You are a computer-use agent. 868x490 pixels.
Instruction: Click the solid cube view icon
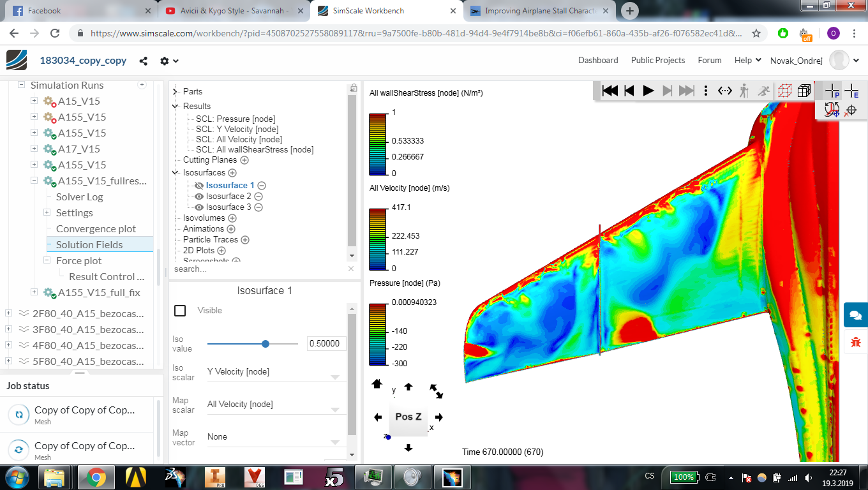(804, 91)
